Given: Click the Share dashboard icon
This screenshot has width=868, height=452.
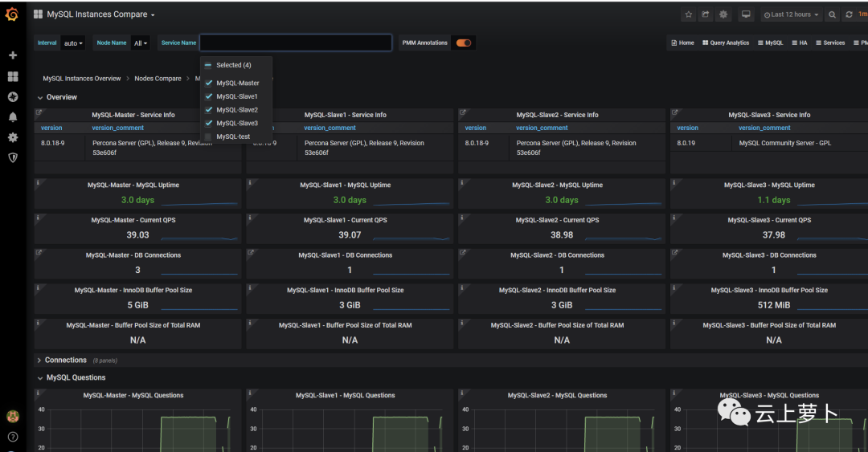Looking at the screenshot, I should coord(706,14).
